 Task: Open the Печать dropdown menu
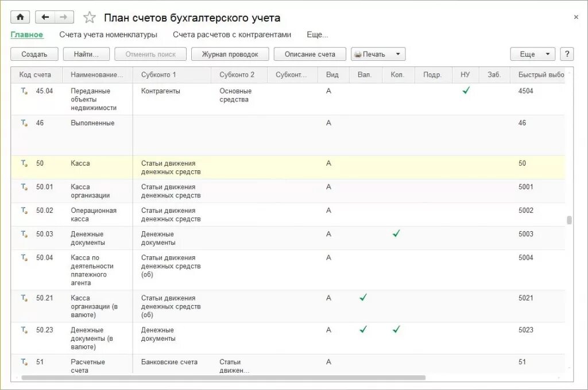pyautogui.click(x=399, y=54)
